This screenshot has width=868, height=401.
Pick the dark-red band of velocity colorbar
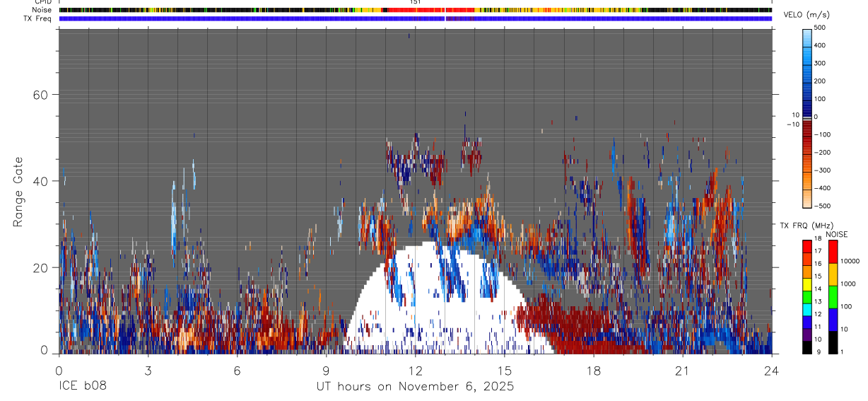click(808, 129)
